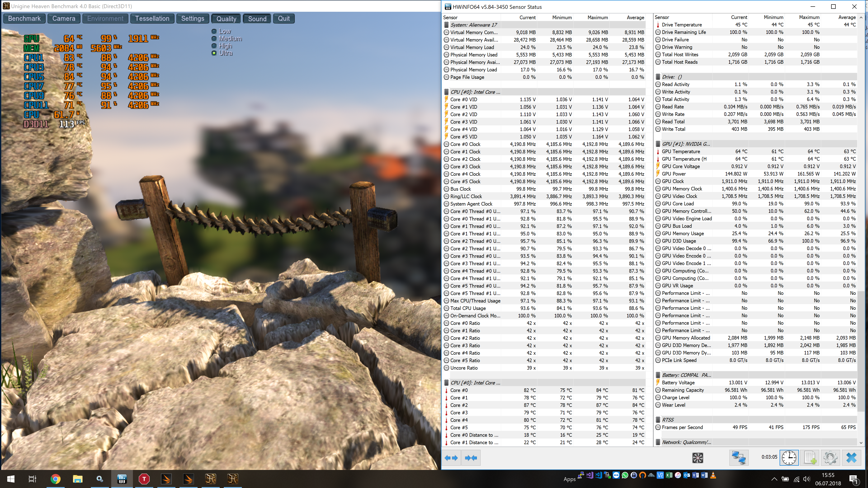868x488 pixels.
Task: Start logging with the sheet-plus icon
Action: 810,458
